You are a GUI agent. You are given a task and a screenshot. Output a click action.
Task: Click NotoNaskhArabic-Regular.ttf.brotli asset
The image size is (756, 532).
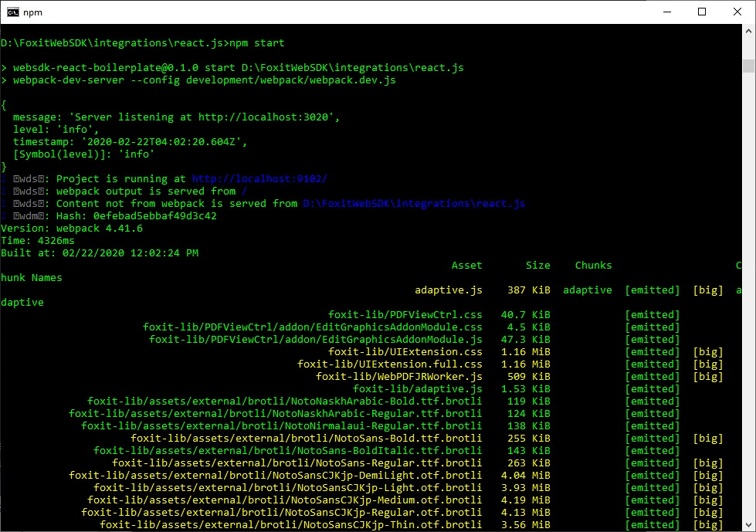pyautogui.click(x=276, y=413)
